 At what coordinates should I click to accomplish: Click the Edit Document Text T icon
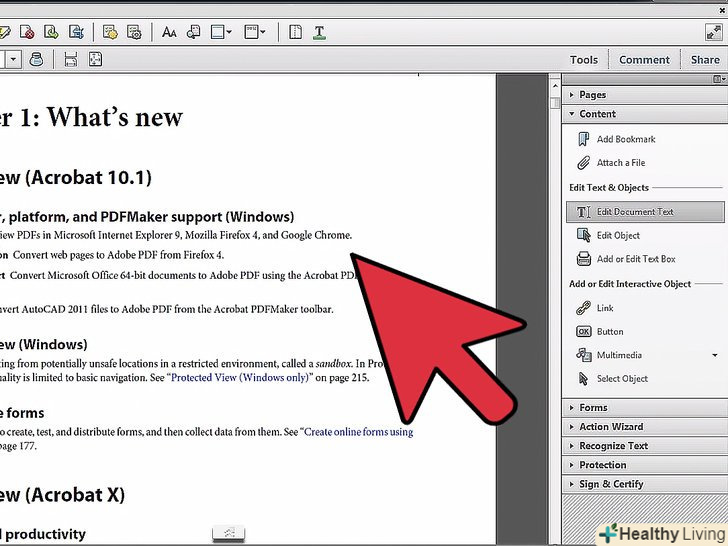pyautogui.click(x=583, y=212)
